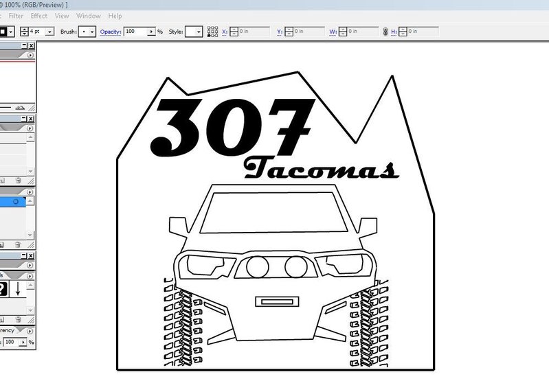The width and height of the screenshot is (549, 392).
Task: Open the Filter menu
Action: click(16, 16)
